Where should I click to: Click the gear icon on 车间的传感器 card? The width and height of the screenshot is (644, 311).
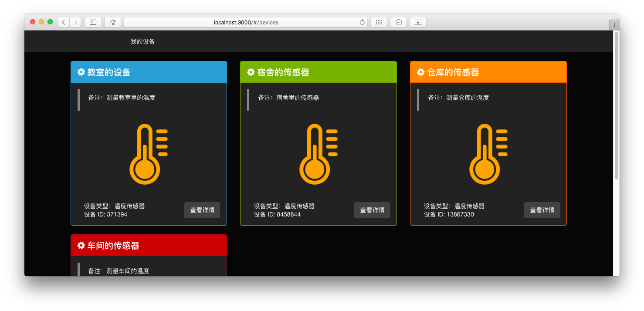pyautogui.click(x=81, y=246)
